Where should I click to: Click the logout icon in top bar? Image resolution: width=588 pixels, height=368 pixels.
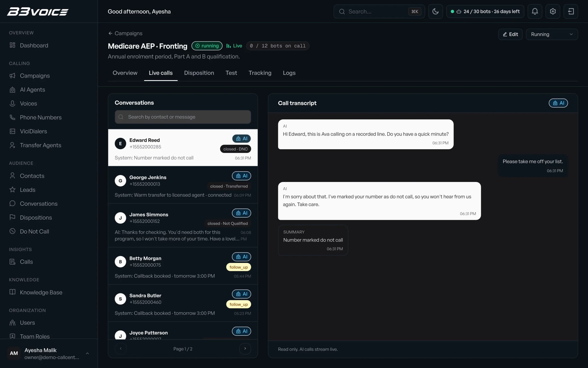[571, 11]
